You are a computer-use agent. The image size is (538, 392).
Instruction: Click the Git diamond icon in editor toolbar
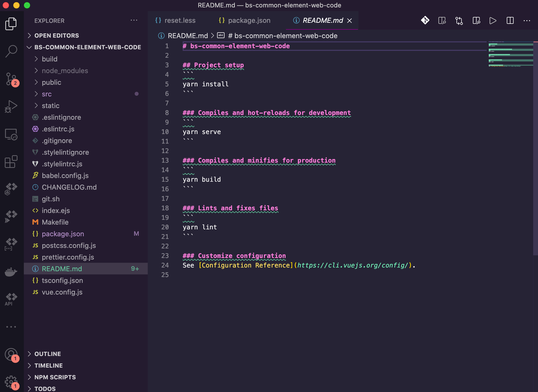pyautogui.click(x=425, y=20)
